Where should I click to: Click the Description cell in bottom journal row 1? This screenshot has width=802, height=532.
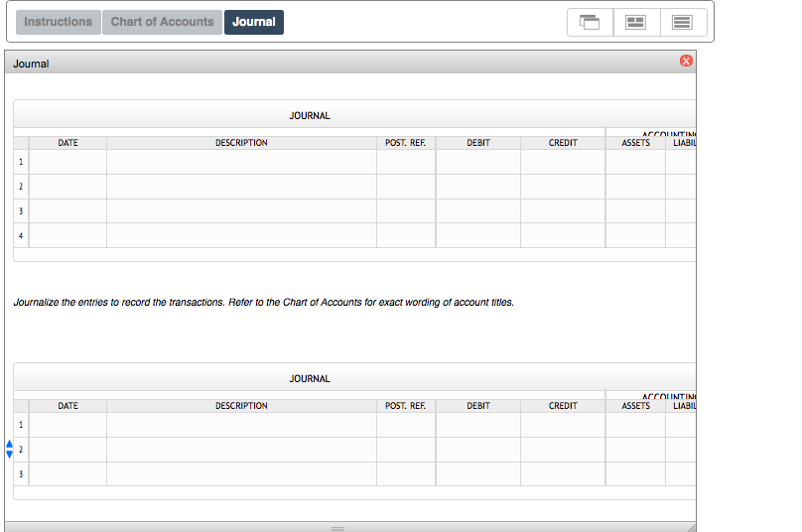pos(241,425)
